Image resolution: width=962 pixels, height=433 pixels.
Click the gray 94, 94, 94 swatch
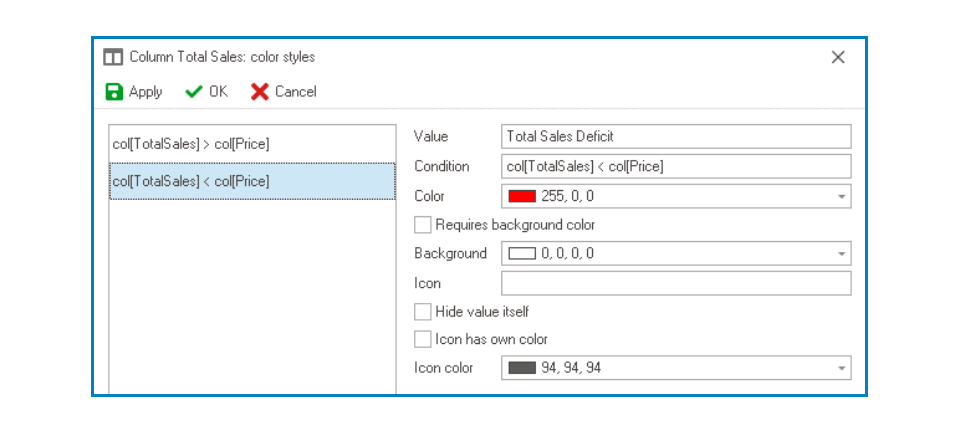click(x=522, y=368)
